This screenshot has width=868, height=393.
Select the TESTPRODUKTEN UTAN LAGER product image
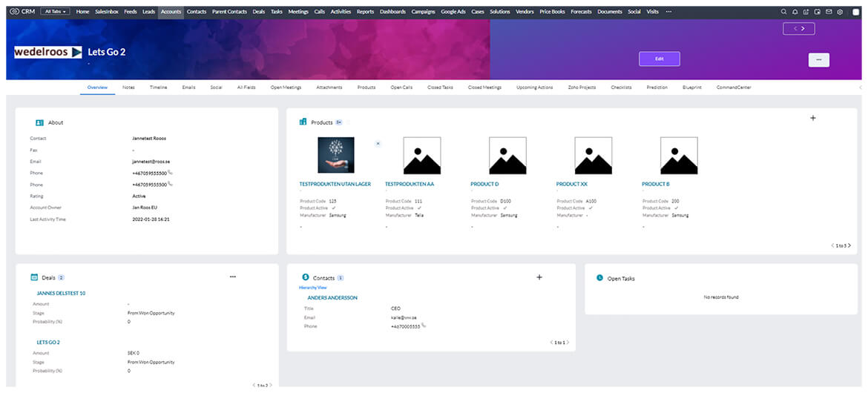(x=336, y=155)
